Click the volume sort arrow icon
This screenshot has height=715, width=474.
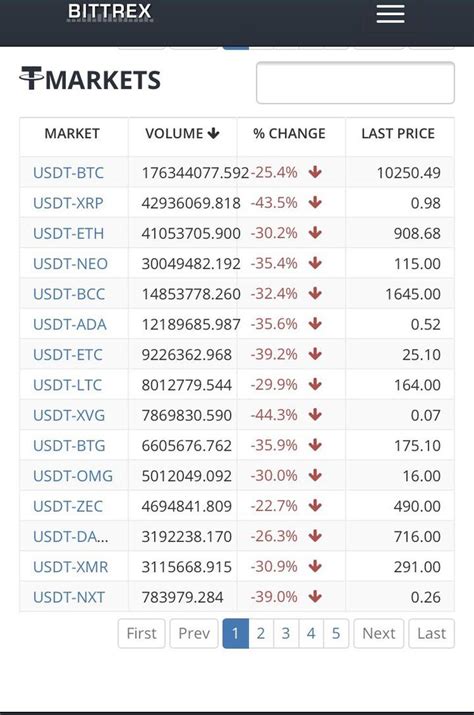point(213,133)
